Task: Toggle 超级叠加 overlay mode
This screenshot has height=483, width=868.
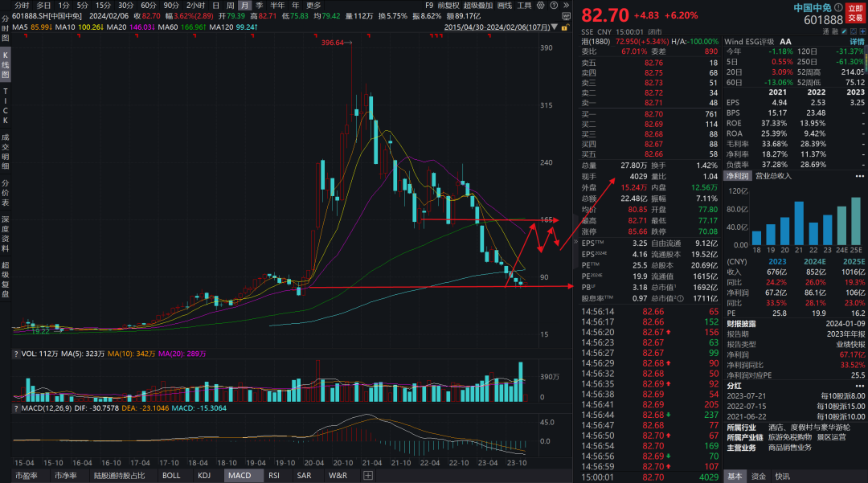Action: [x=478, y=5]
